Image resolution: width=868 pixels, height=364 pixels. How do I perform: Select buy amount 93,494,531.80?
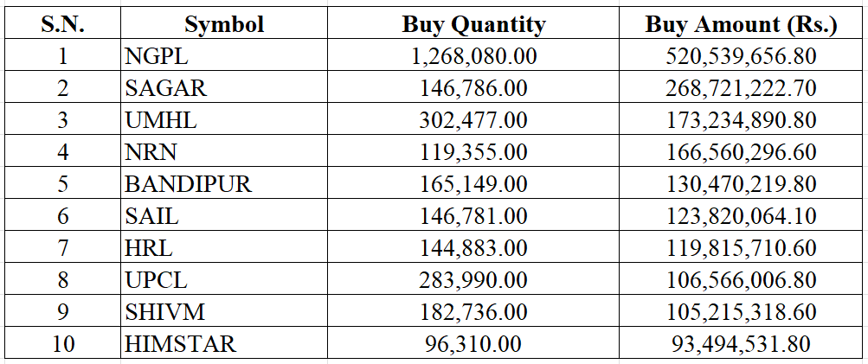point(741,344)
